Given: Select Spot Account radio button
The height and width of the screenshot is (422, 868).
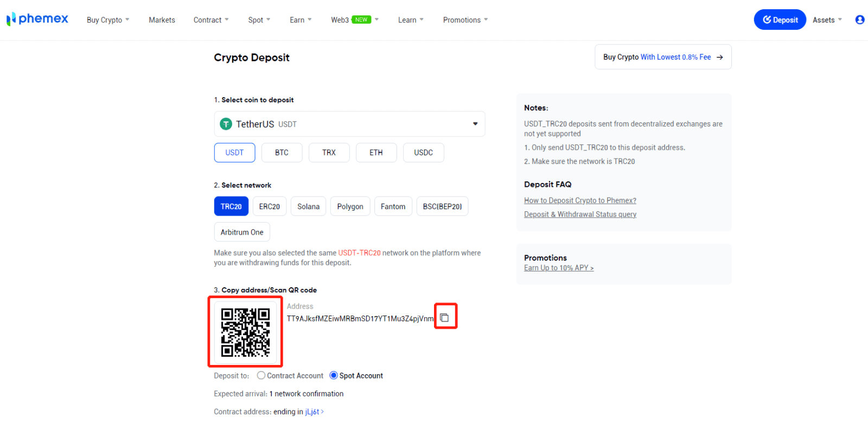Looking at the screenshot, I should tap(334, 375).
